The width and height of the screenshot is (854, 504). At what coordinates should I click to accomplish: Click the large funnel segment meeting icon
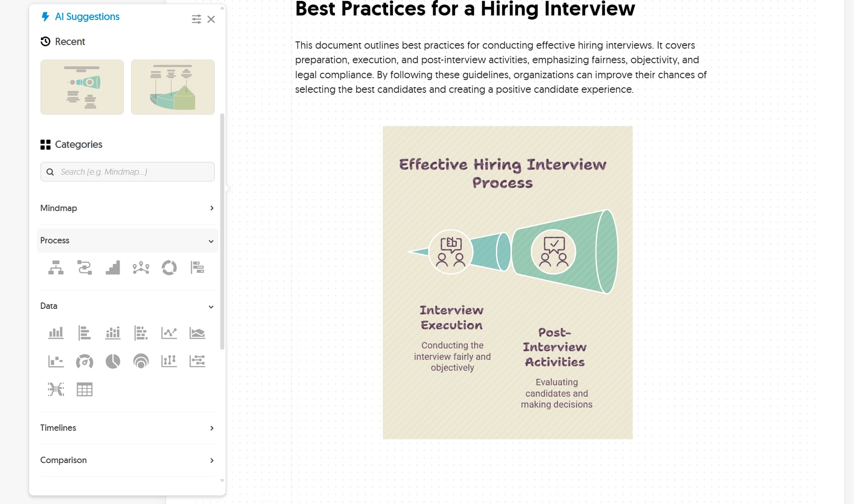[x=554, y=252]
